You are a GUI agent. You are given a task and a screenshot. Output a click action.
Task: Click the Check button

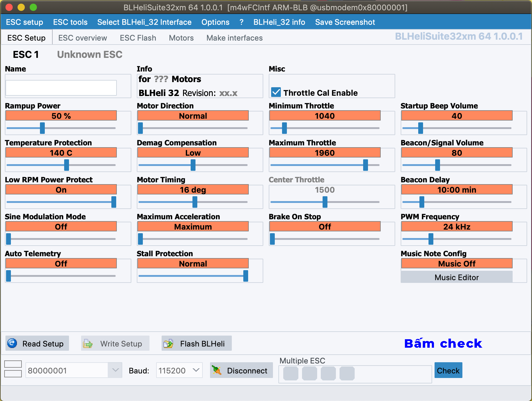coord(448,370)
